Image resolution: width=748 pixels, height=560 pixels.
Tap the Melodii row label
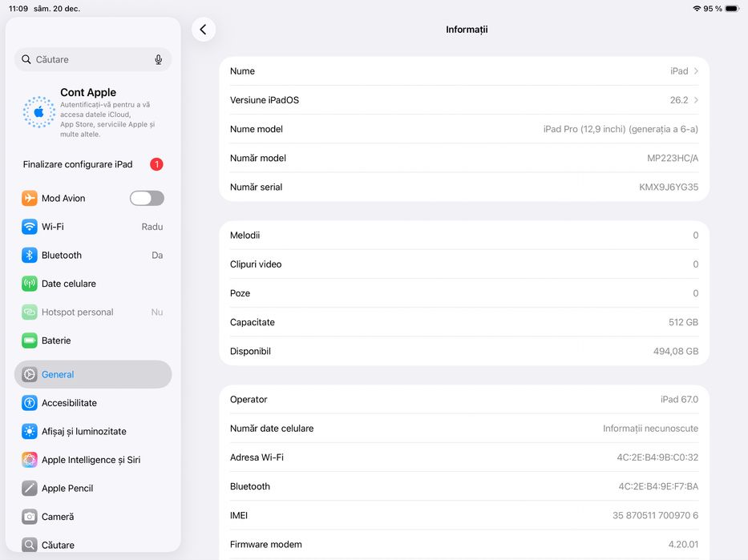[x=245, y=236]
